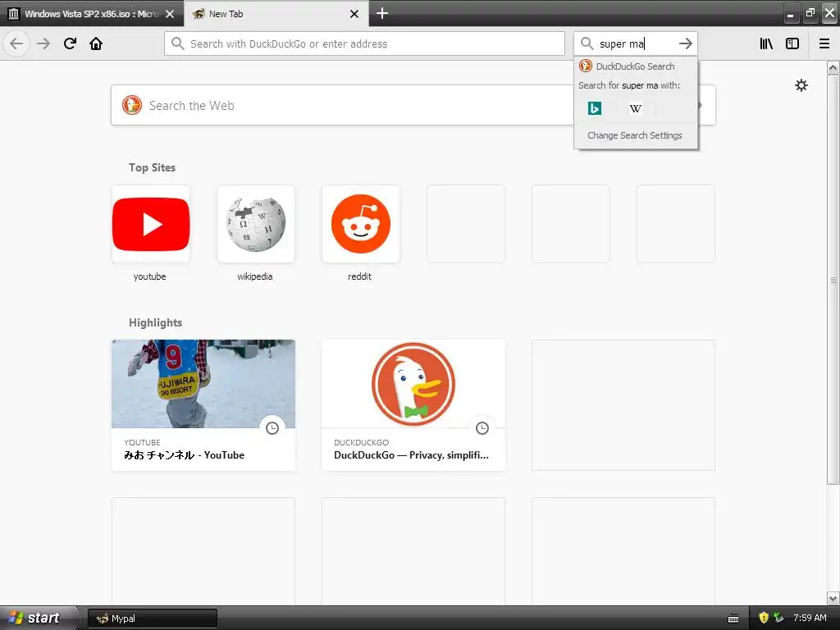The width and height of the screenshot is (840, 630).
Task: Open the home page icon
Action: tap(96, 43)
